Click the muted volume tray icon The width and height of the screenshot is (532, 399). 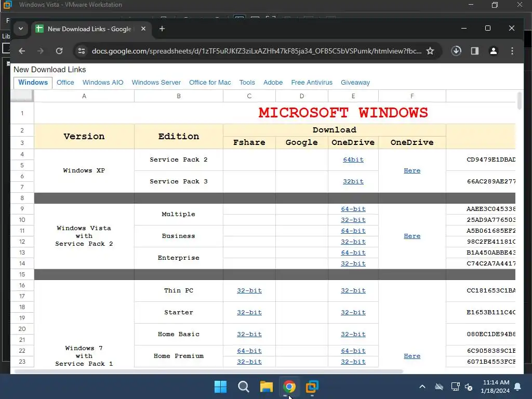(x=469, y=387)
